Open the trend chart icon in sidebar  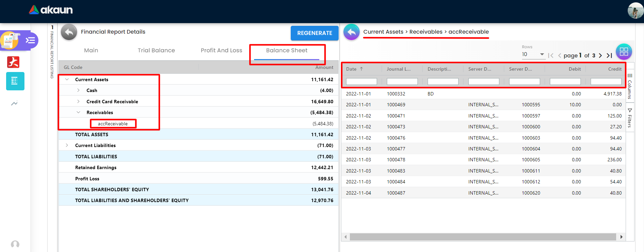click(14, 104)
